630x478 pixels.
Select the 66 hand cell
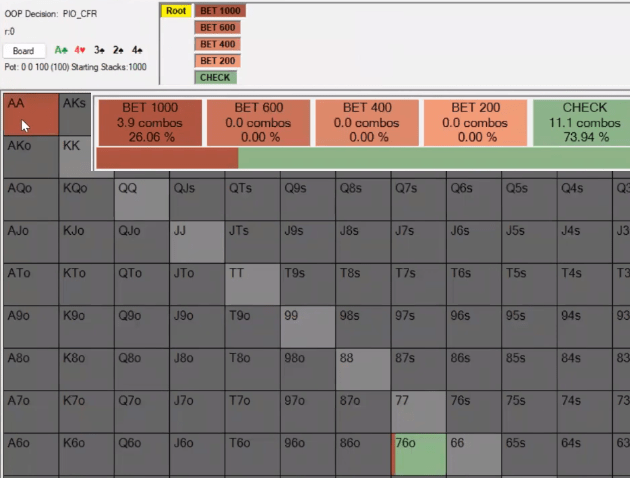(474, 455)
